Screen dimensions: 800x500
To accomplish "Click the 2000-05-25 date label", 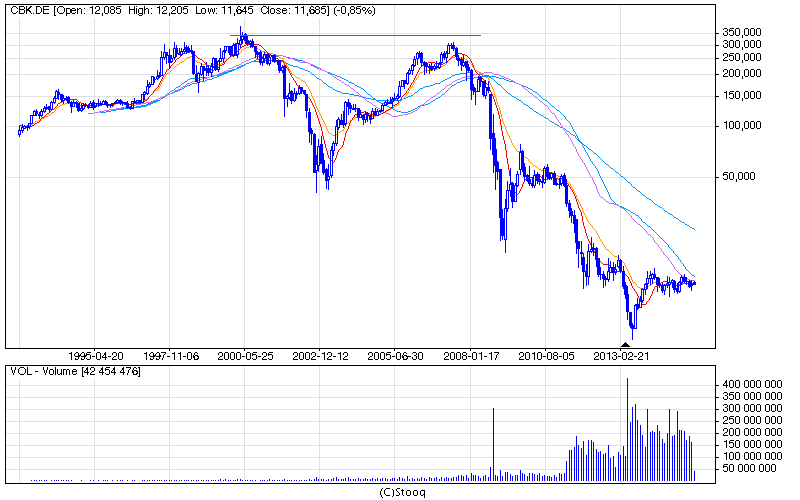I will point(245,356).
